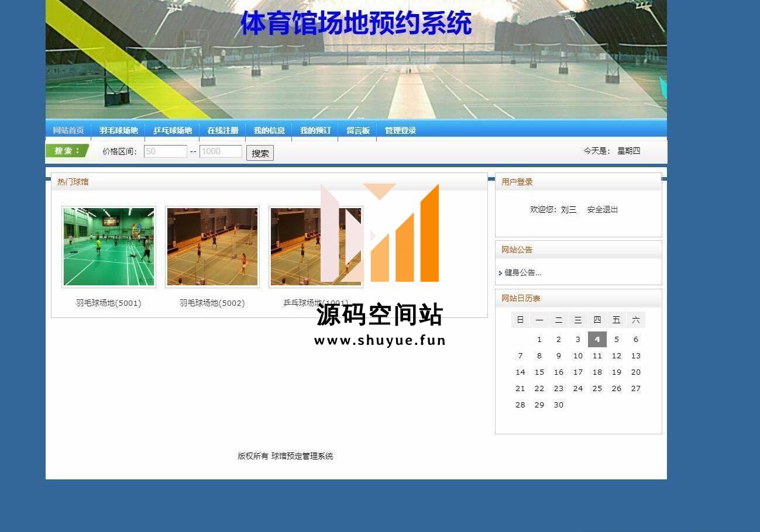Select date 30 in the calendar
The image size is (760, 532).
click(559, 405)
